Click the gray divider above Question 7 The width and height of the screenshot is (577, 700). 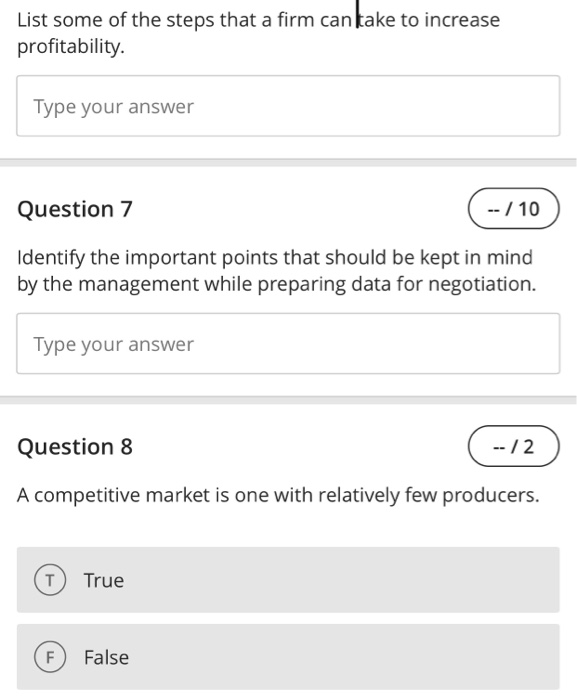pos(288,162)
